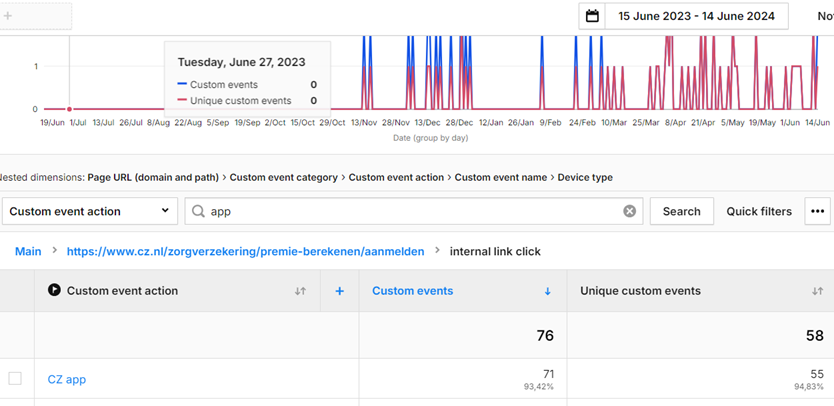Select the cz.nl aanmelden URL breadcrumb
The height and width of the screenshot is (406, 834).
click(245, 251)
